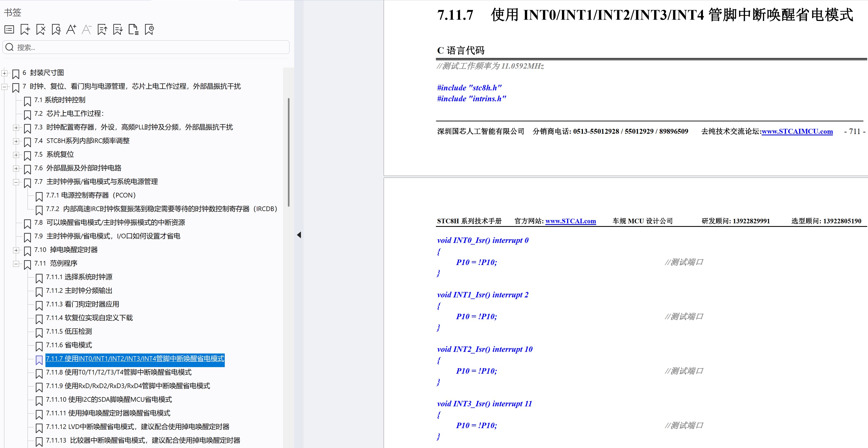Open bookmark 7.7.2 内部高速IRC时钟恢复振荡
The width and height of the screenshot is (868, 448).
point(161,209)
